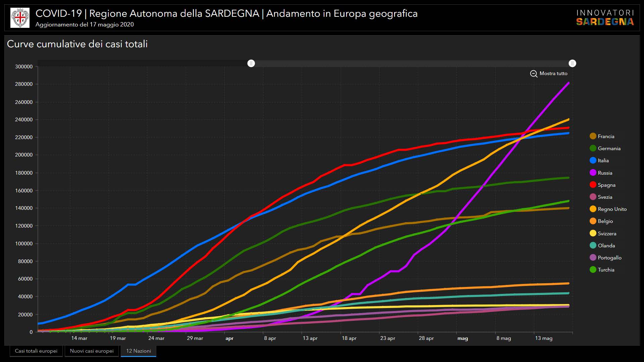Toggle the Spagna legend circle
644x362 pixels.
tap(593, 185)
